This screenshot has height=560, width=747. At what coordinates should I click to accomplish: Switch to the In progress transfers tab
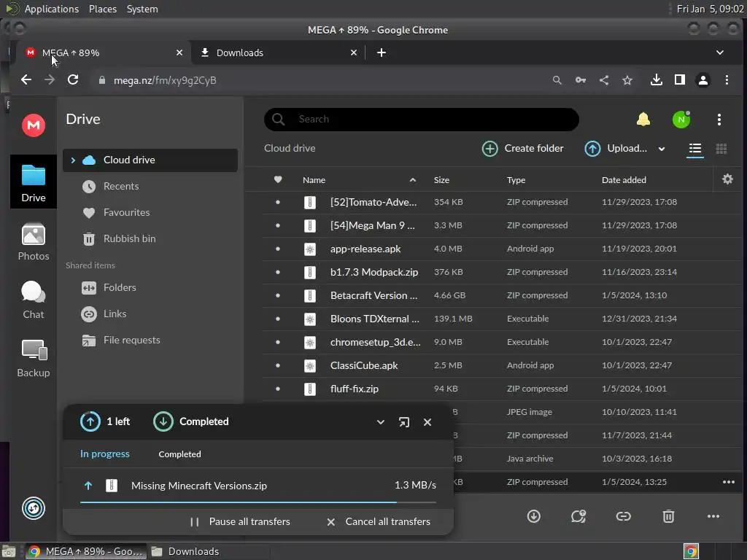coord(105,454)
